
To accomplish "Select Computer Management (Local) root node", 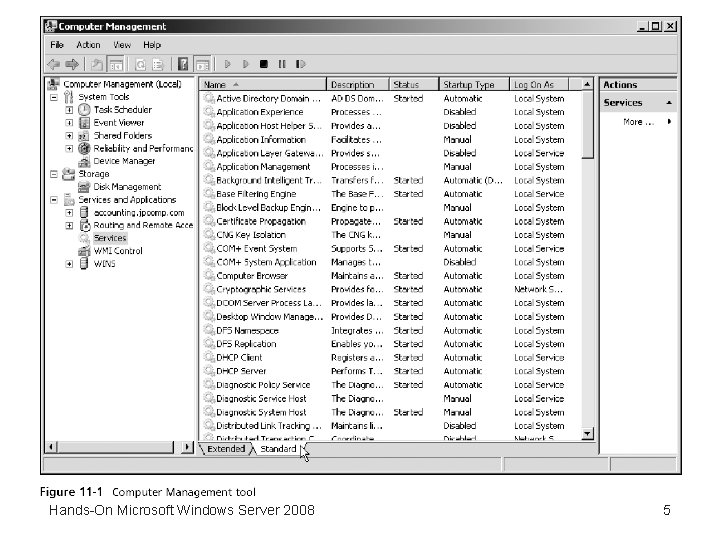I will tap(122, 84).
